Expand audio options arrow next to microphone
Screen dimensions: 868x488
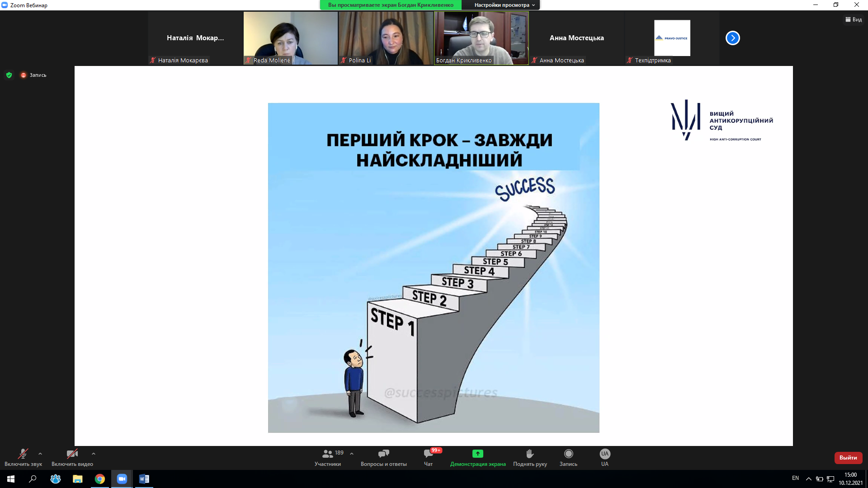40,453
